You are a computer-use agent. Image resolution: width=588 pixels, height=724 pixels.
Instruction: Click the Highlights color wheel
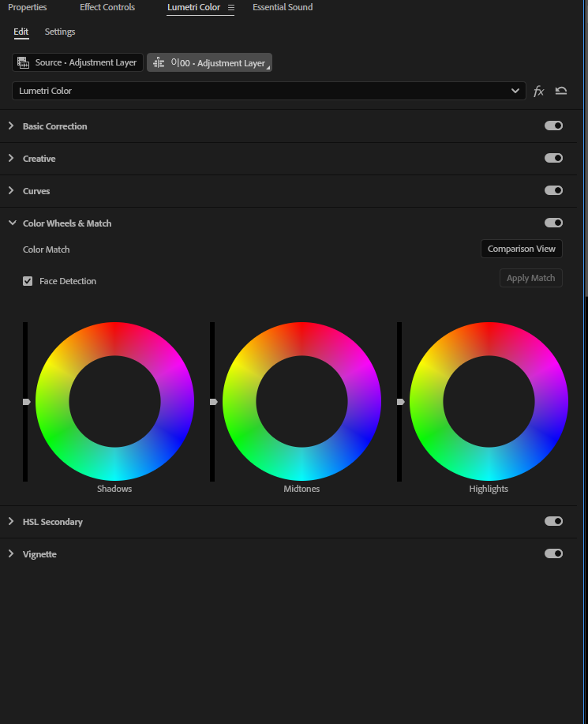click(489, 401)
